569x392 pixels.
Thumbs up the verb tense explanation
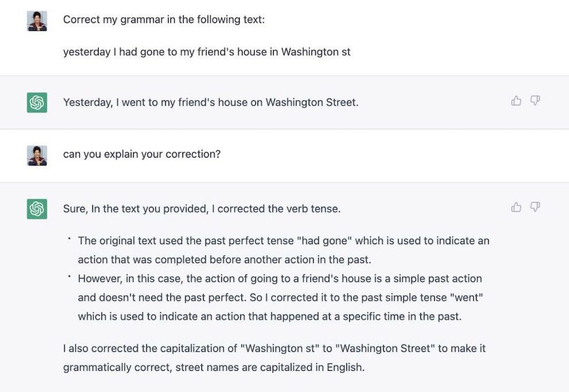click(x=516, y=207)
